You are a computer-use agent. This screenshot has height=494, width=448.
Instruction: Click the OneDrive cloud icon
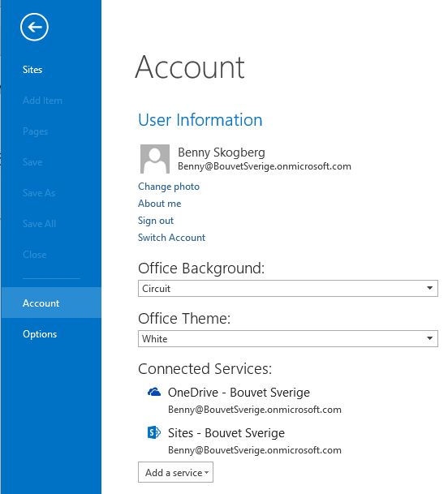(154, 392)
